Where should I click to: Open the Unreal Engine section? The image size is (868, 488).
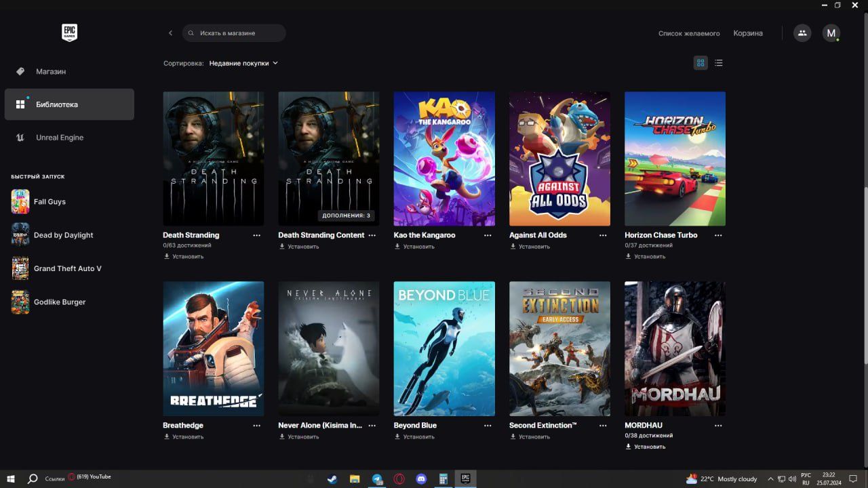(x=69, y=138)
